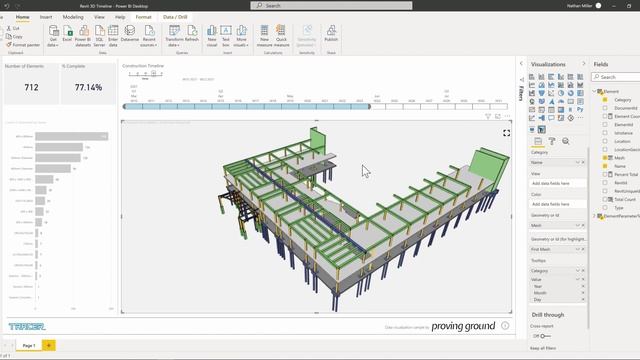Publish the report
Image resolution: width=640 pixels, height=360 pixels.
331,33
